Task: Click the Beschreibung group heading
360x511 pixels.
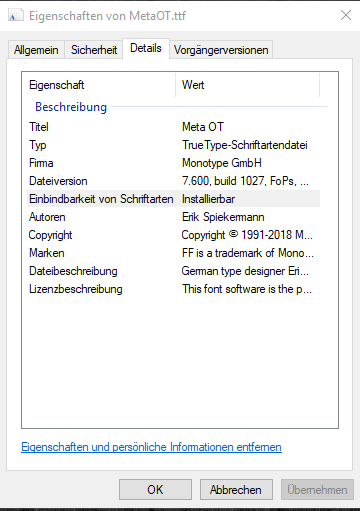Action: coord(71,107)
